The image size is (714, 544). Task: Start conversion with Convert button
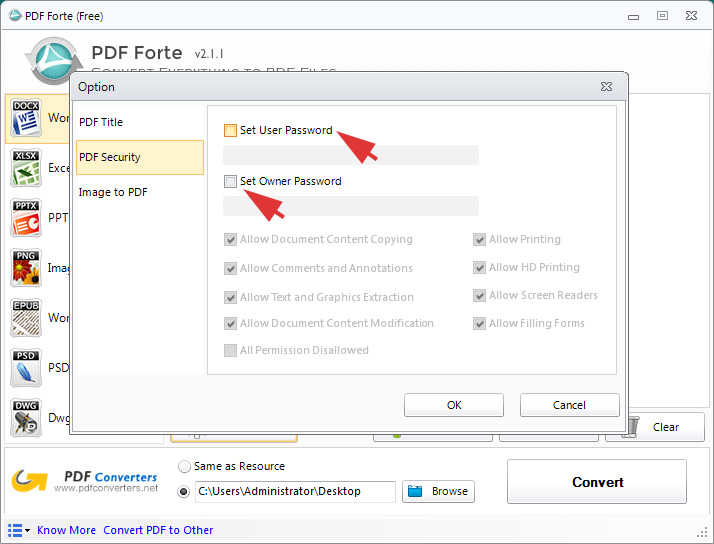pos(597,482)
